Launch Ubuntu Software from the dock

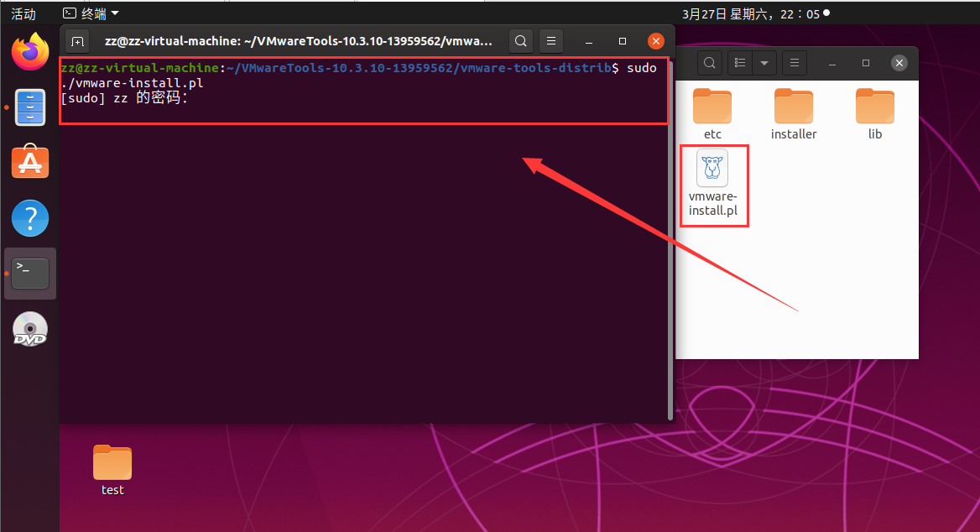30,161
